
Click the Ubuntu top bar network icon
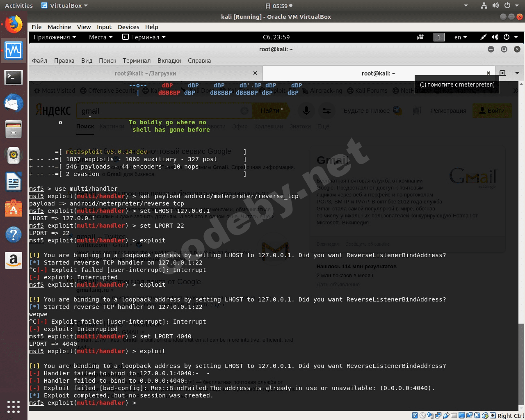(x=484, y=6)
